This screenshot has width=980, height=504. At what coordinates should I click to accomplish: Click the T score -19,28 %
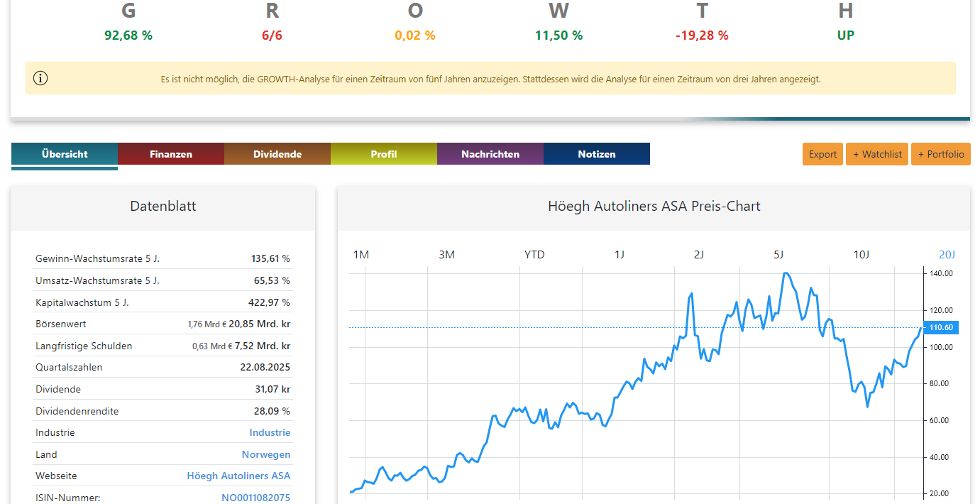pyautogui.click(x=702, y=35)
